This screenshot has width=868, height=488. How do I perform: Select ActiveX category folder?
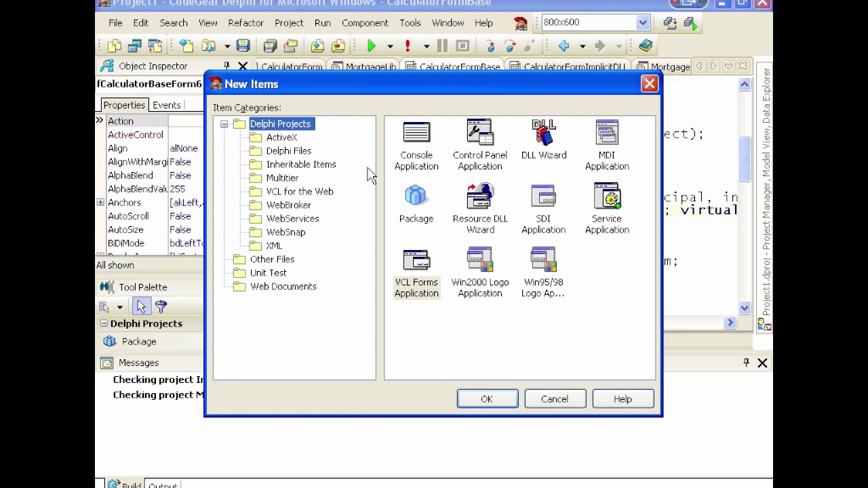tap(281, 137)
